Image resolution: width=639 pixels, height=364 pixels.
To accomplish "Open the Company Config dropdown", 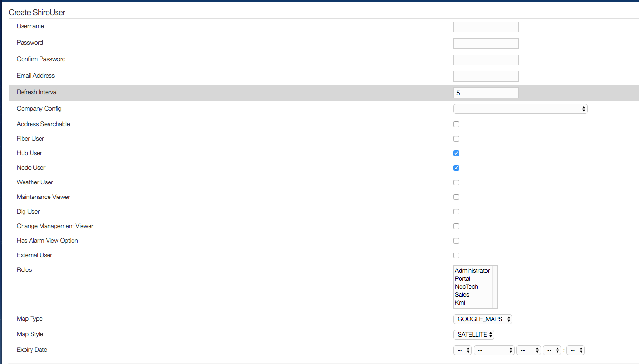I will click(520, 109).
